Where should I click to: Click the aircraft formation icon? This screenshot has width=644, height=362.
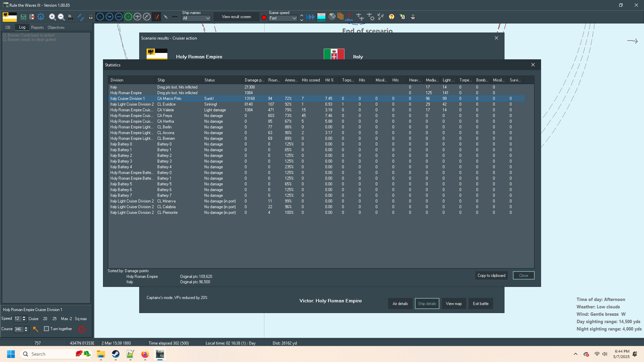pos(380,17)
